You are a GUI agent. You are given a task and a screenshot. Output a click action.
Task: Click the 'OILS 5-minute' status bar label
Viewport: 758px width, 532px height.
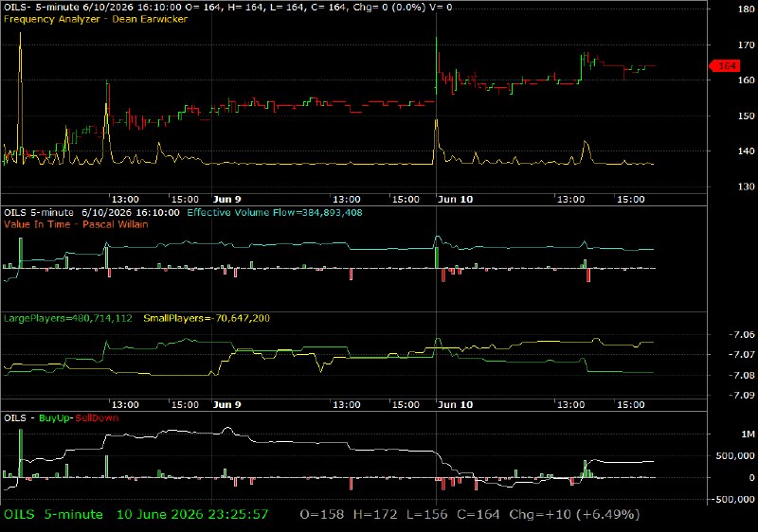[x=53, y=515]
